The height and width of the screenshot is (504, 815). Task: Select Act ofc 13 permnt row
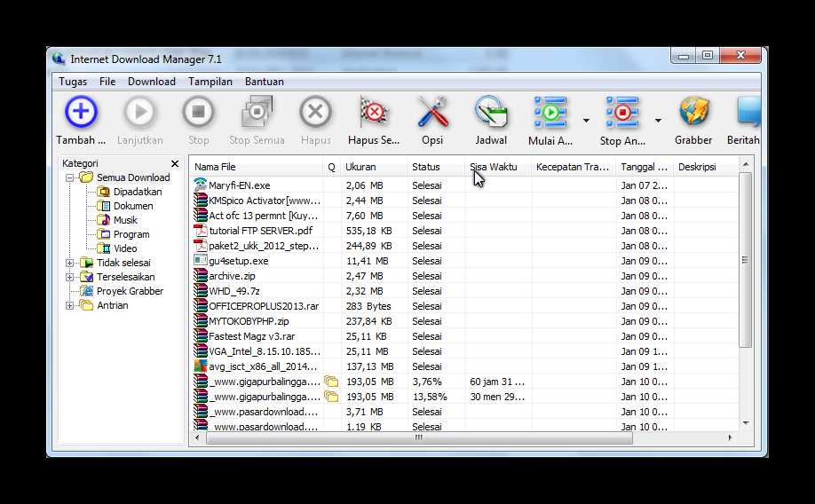464,216
